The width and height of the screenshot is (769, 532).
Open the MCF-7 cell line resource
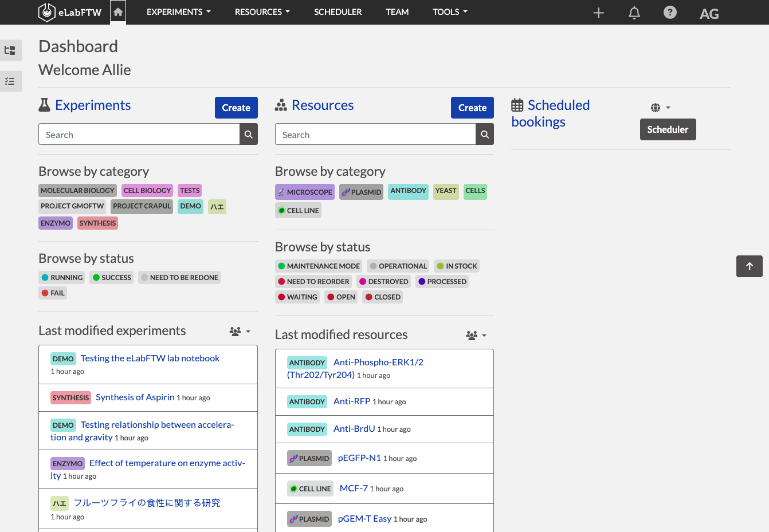coord(354,488)
